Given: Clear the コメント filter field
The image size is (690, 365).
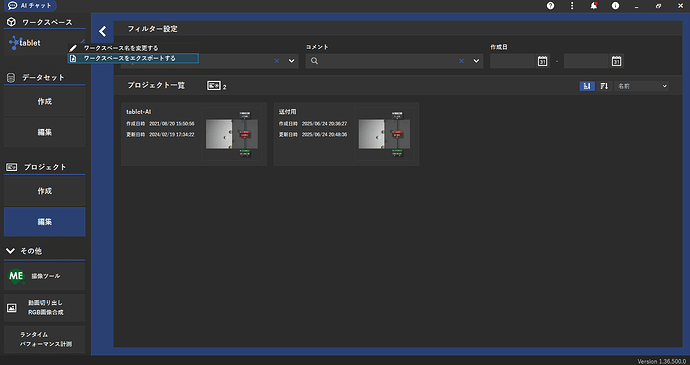Looking at the screenshot, I should pos(461,61).
